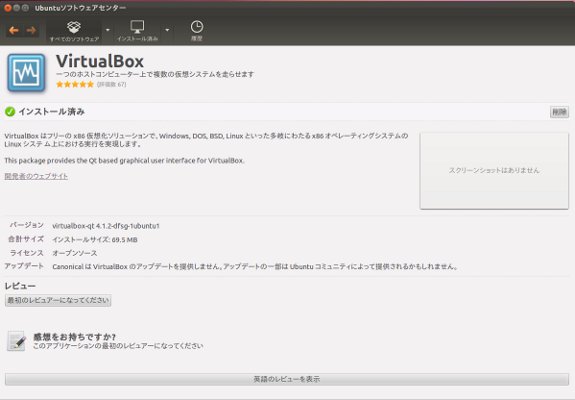Image resolution: width=575 pixels, height=400 pixels.
Task: Click the rating count text next to stars
Action: coord(111,84)
